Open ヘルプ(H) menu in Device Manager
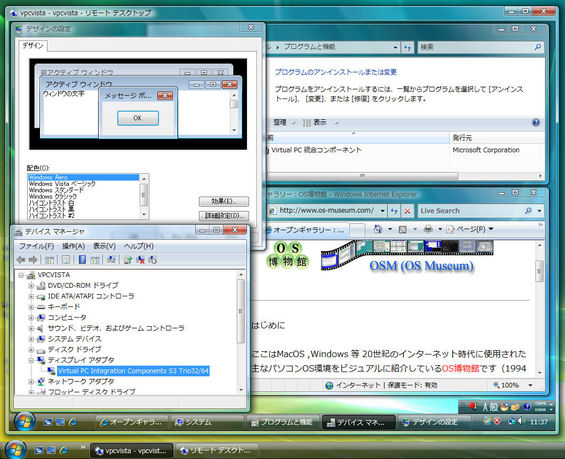565x459 pixels. coord(139,246)
